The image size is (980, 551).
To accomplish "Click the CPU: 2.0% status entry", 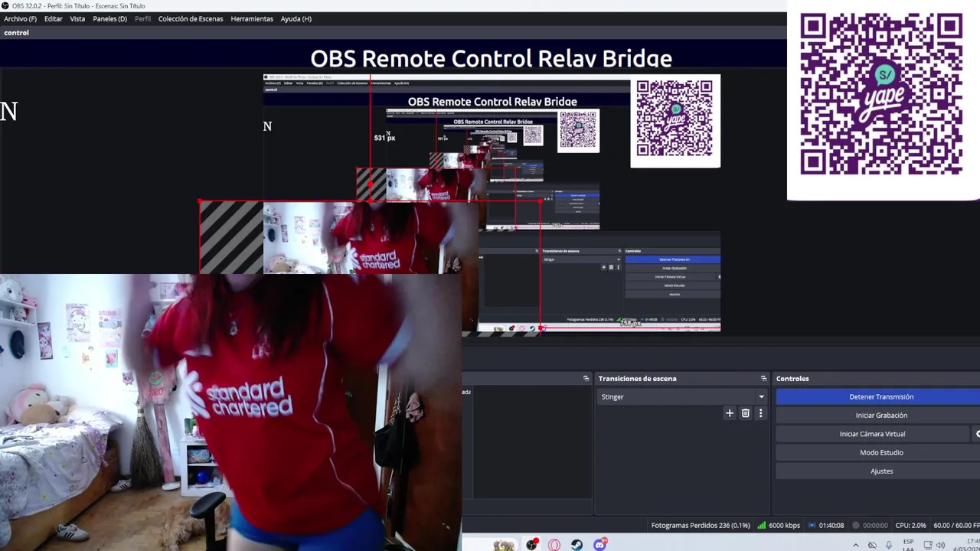I will coord(910,526).
